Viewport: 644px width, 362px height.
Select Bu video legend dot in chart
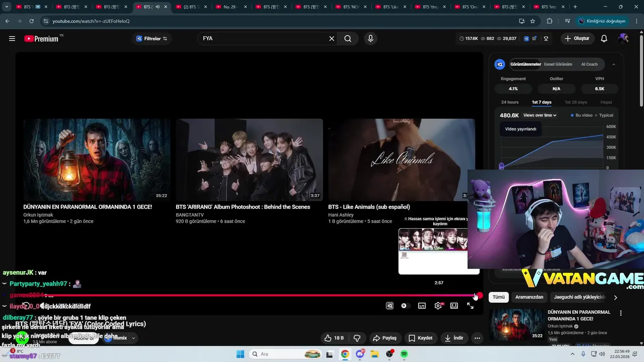tap(572, 115)
